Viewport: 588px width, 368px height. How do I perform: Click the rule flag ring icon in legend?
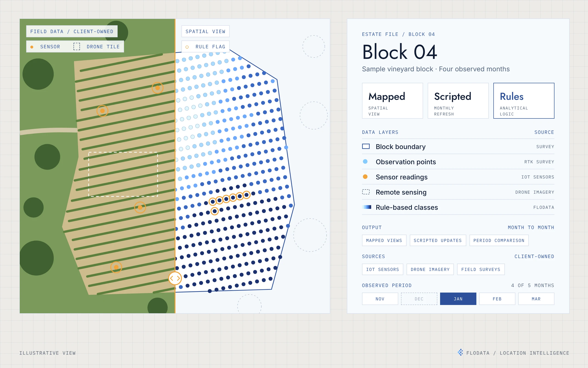coord(187,47)
